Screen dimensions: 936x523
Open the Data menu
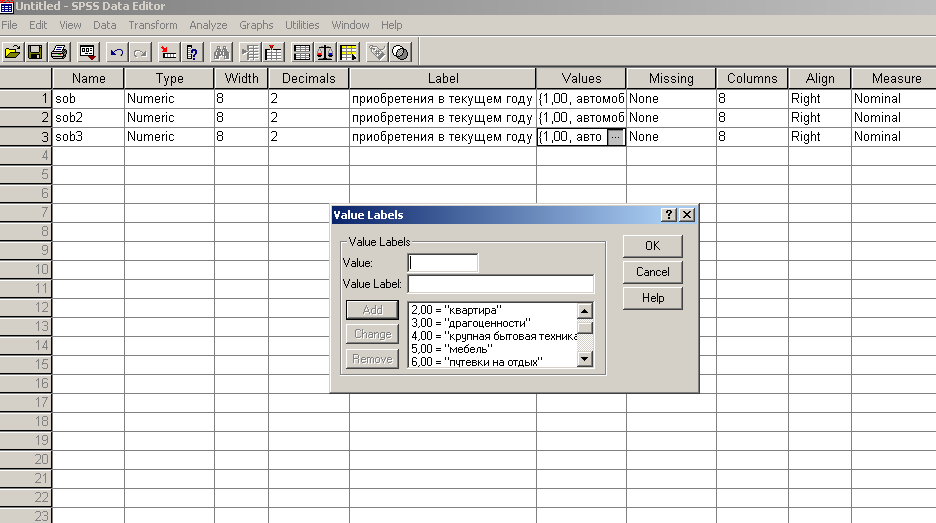104,25
